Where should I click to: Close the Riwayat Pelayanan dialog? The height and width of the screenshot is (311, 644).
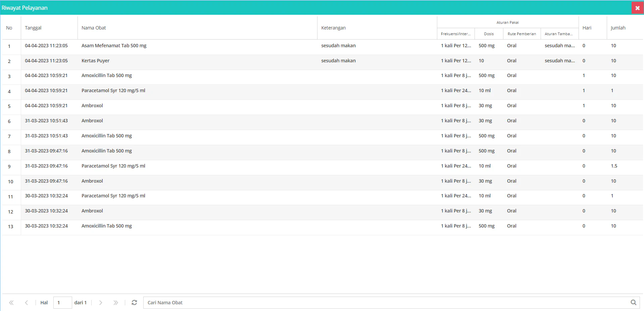pyautogui.click(x=637, y=8)
